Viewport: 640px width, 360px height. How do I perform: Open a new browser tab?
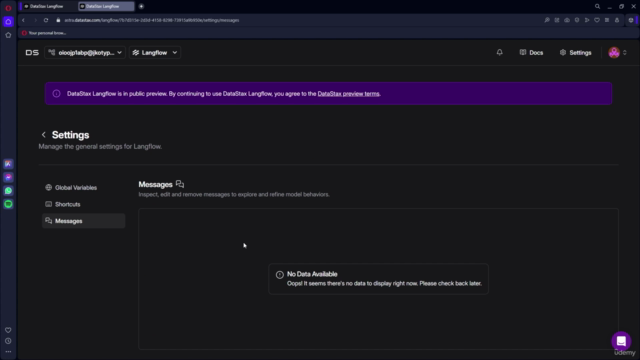pos(141,6)
